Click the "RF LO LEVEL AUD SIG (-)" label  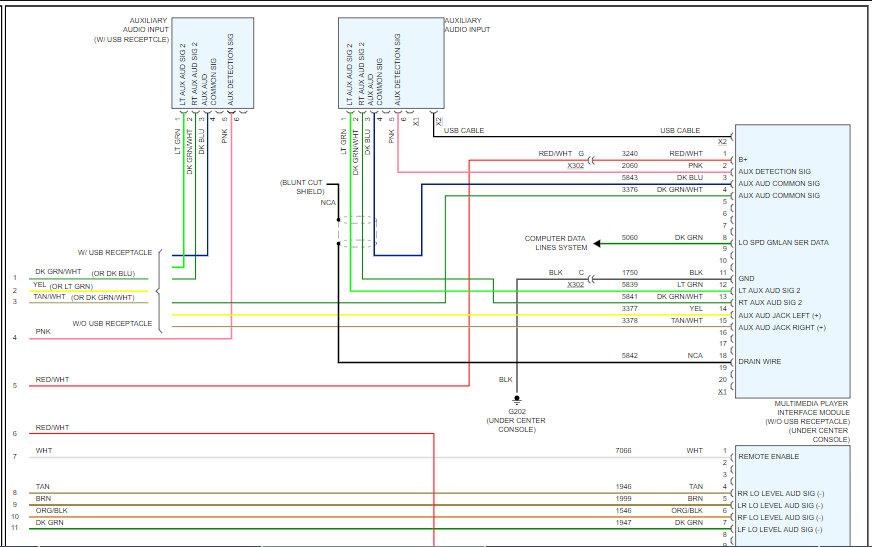point(780,518)
